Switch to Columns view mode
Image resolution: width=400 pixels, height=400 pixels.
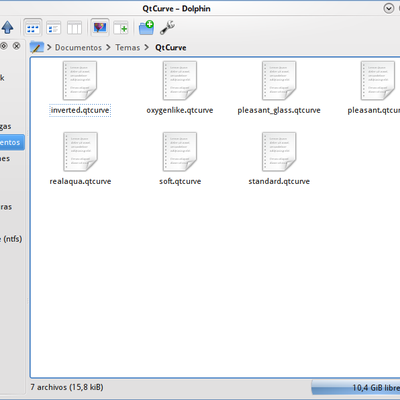pos(74,28)
